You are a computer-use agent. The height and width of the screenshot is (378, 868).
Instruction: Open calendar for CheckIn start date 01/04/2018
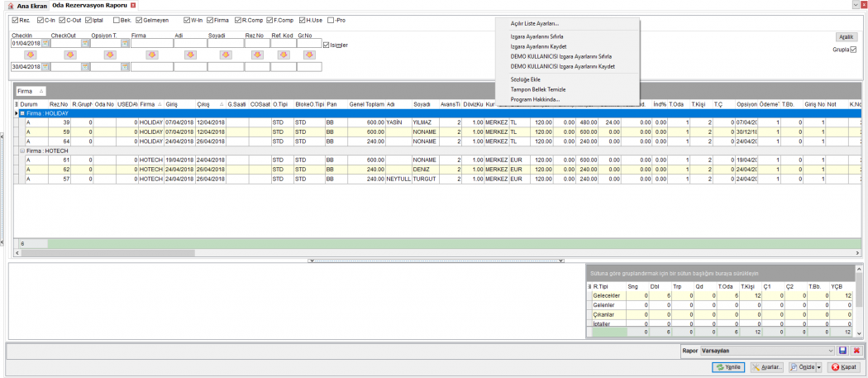45,43
